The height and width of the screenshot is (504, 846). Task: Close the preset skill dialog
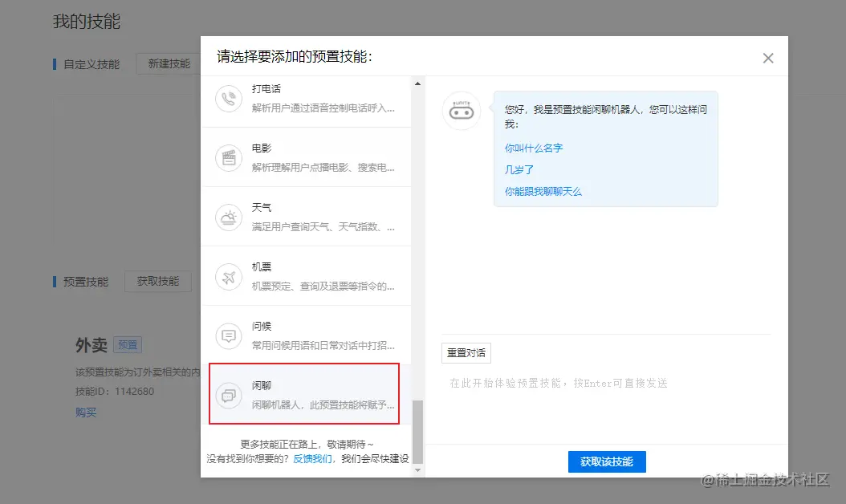tap(768, 59)
